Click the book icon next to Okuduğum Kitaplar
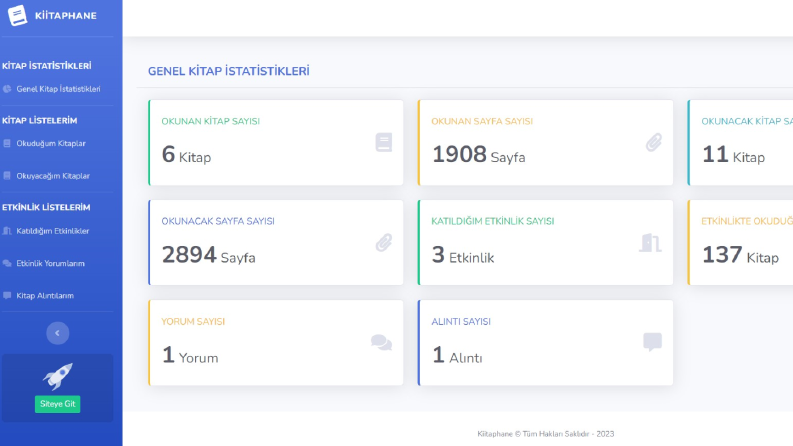The image size is (793, 446). tap(7, 144)
